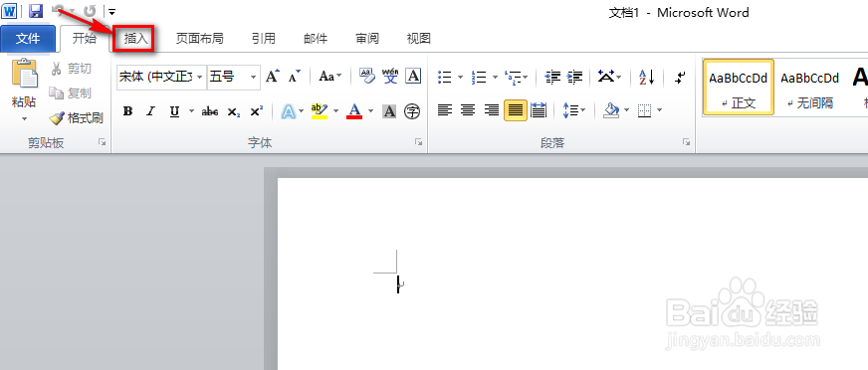Open the Customize Quick Access Toolbar dropdown
Screen dimensions: 868x370
[x=112, y=11]
